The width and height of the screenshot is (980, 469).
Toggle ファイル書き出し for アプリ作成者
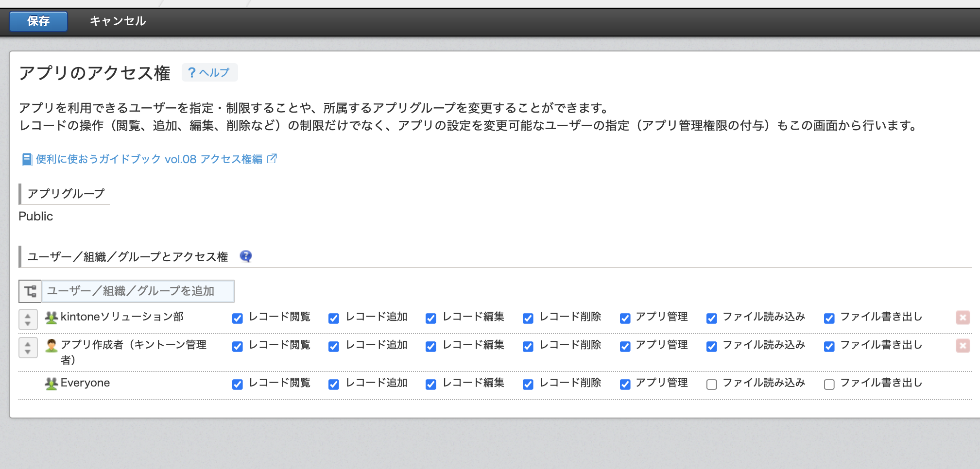(x=829, y=347)
